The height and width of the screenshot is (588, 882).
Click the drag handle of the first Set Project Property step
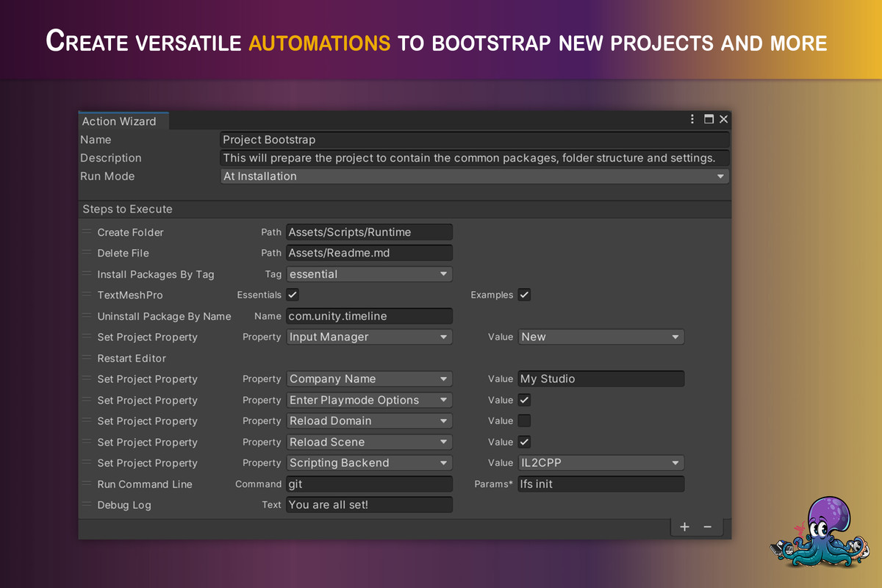click(x=87, y=337)
